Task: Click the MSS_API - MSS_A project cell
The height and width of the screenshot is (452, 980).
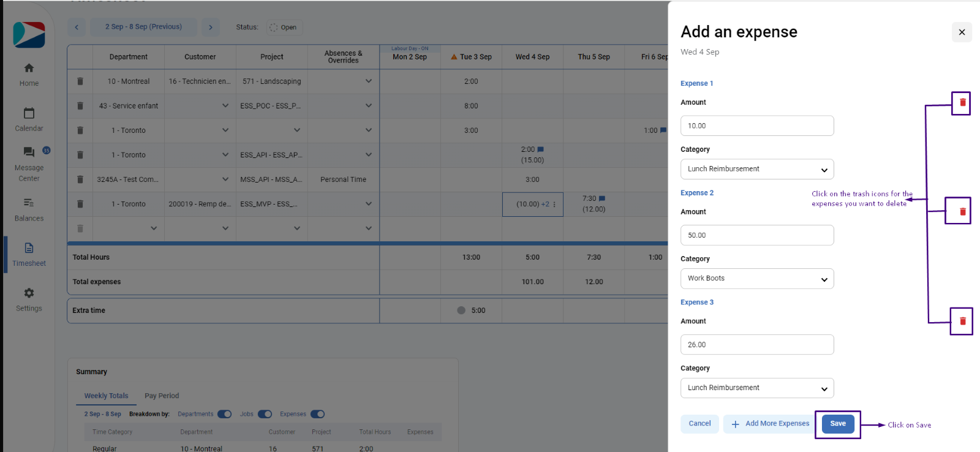Action: point(271,179)
